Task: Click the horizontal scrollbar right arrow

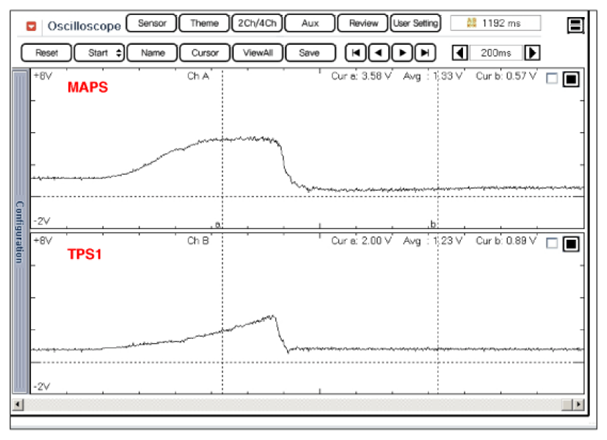Action: click(x=578, y=405)
